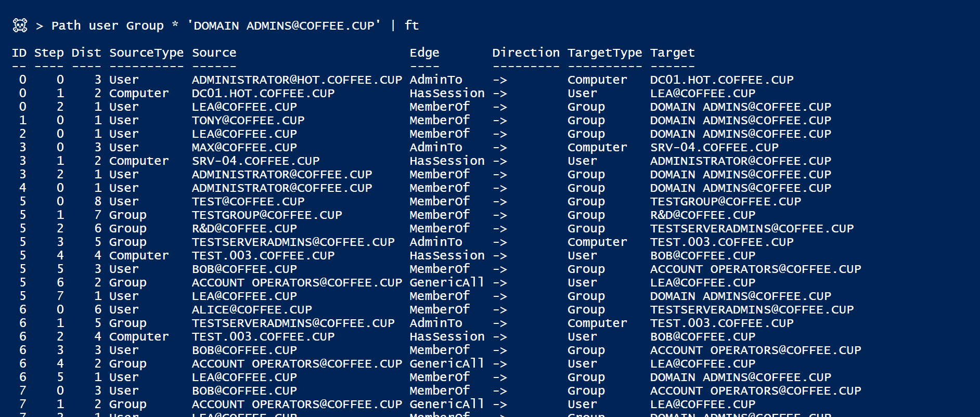Click SRV-04.COFFEE.CUP in Target column

click(x=714, y=147)
